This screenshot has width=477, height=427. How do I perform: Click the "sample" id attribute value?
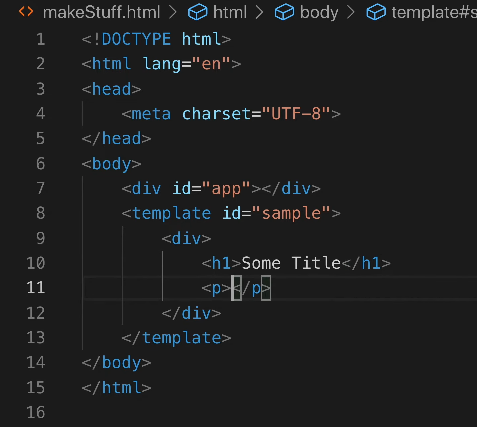pos(291,213)
